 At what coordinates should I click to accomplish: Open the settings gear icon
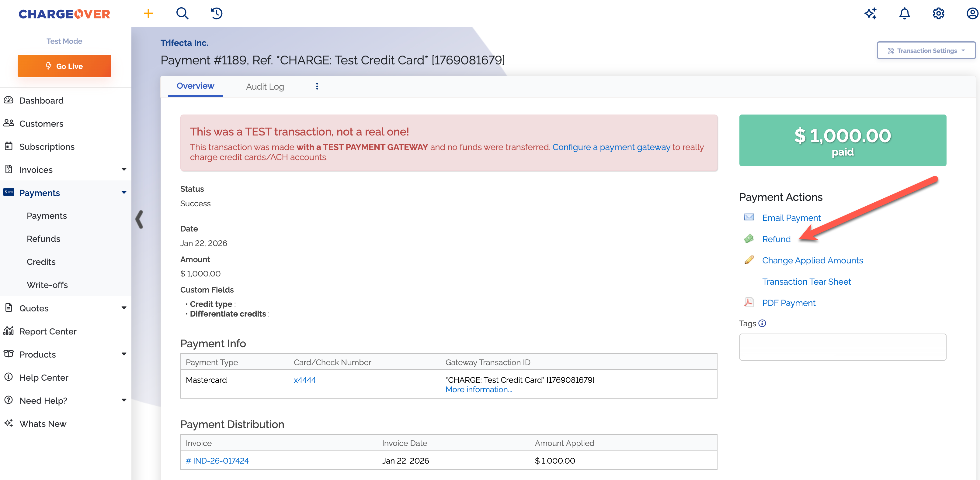[938, 14]
